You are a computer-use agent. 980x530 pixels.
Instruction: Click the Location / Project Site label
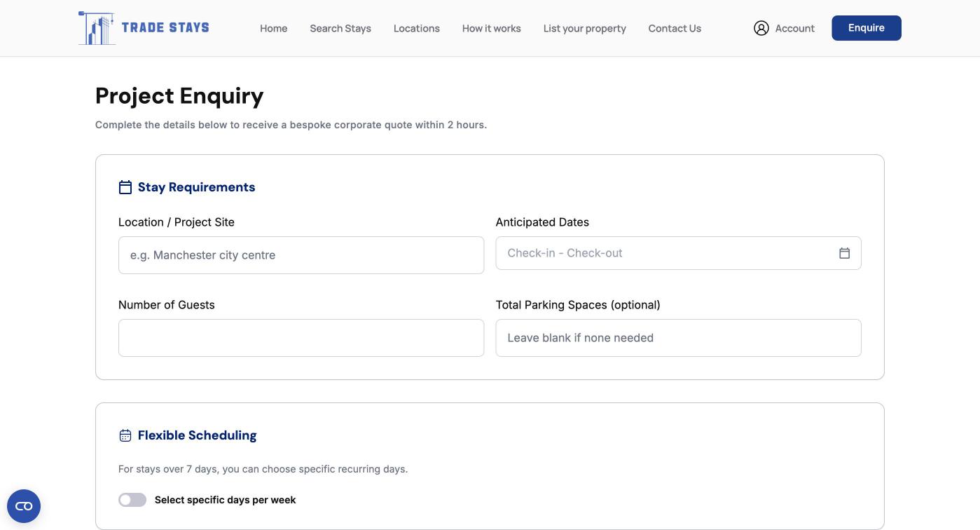(x=177, y=222)
